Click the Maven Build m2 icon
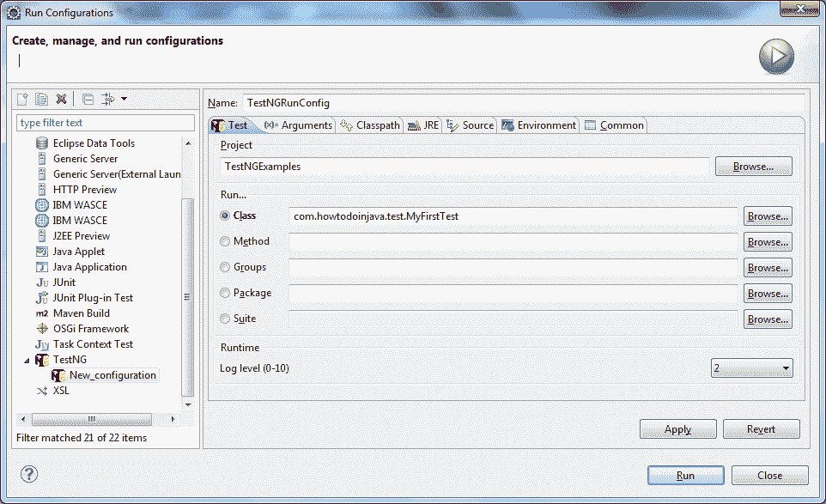Image resolution: width=826 pixels, height=504 pixels. coord(42,313)
